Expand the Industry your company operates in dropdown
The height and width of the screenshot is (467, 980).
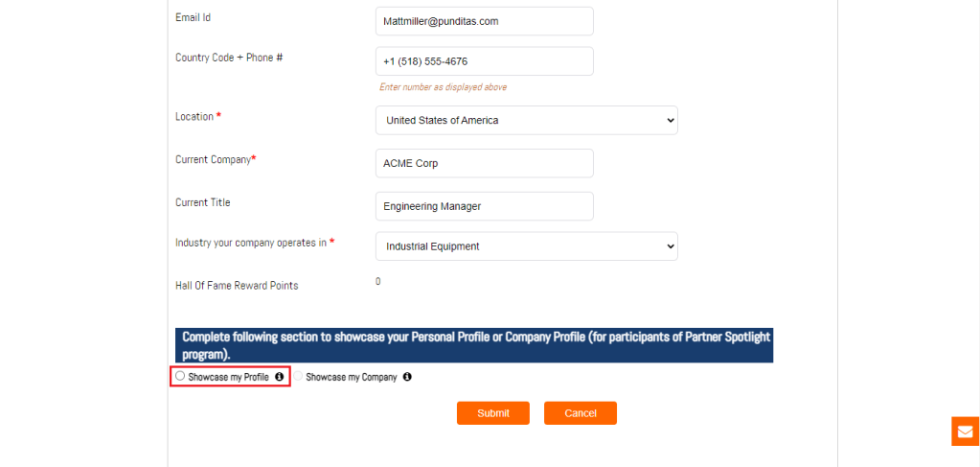(x=526, y=246)
